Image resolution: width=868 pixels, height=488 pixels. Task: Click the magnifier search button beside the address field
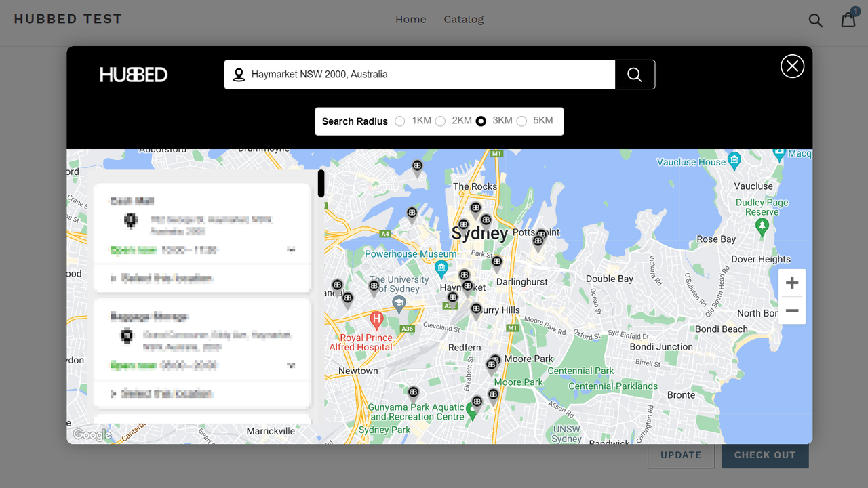(635, 75)
